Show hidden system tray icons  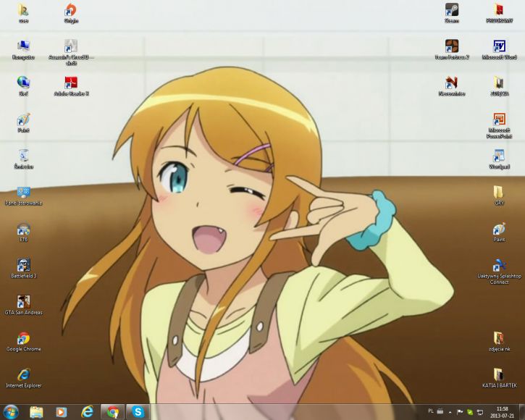(x=450, y=411)
